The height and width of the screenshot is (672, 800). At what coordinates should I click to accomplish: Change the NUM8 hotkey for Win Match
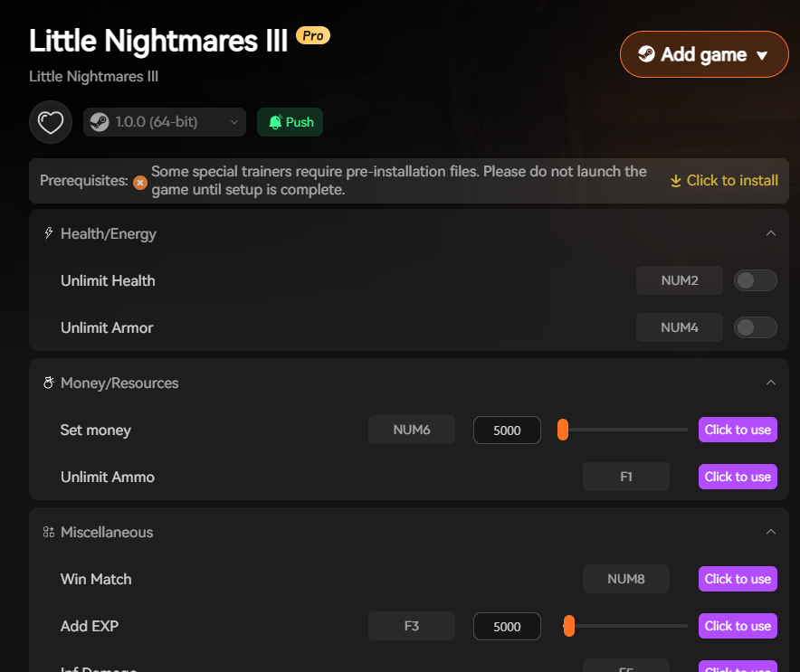click(x=626, y=579)
